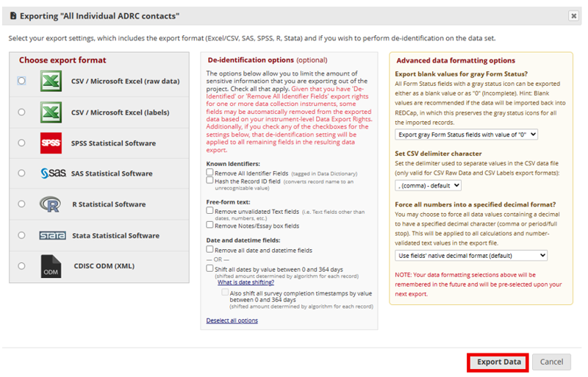
Task: Tick Remove all date and datetime fields
Action: point(209,249)
